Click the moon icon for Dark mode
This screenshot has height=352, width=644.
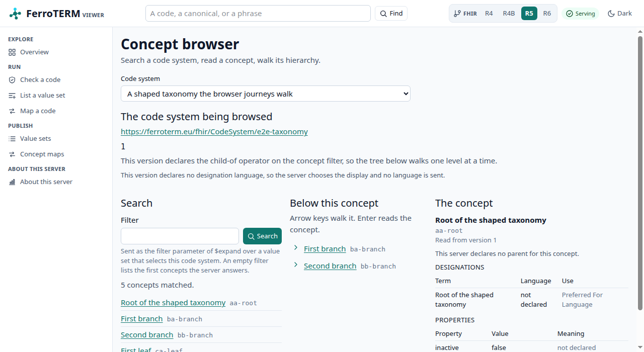click(611, 14)
